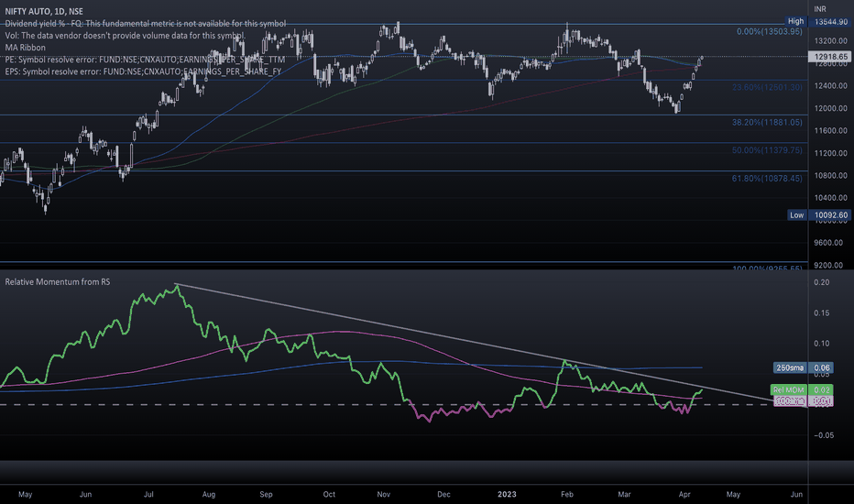Click the 13200.00 price axis value

pos(830,41)
